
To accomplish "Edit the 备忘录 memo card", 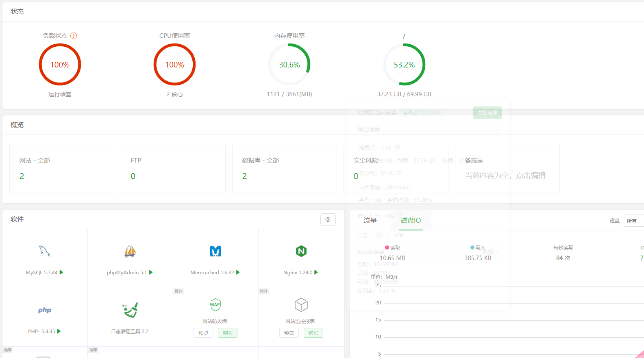I will (507, 169).
